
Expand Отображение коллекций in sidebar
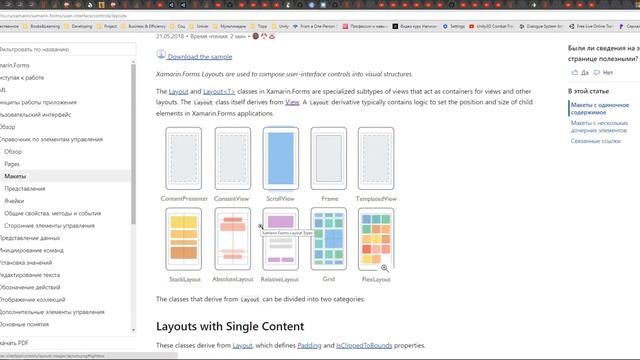pos(32,299)
